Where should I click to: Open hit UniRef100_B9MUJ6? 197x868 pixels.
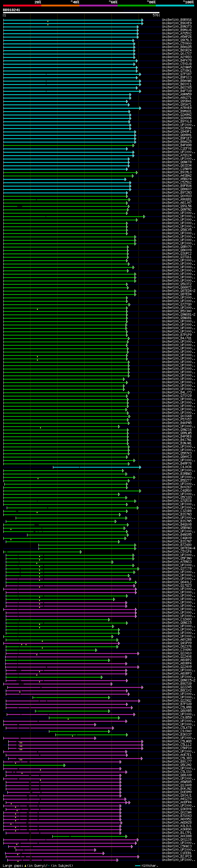point(177,30)
